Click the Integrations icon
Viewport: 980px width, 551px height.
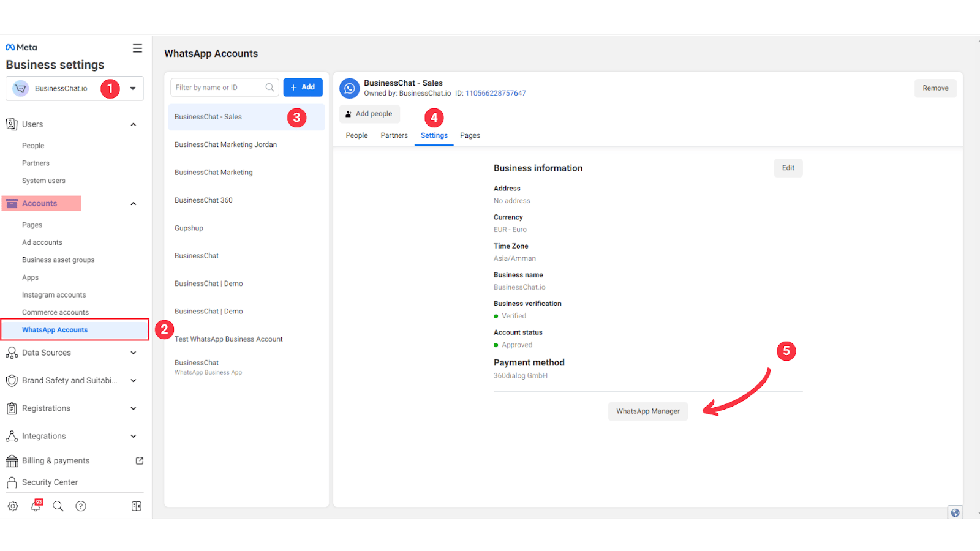tap(12, 436)
